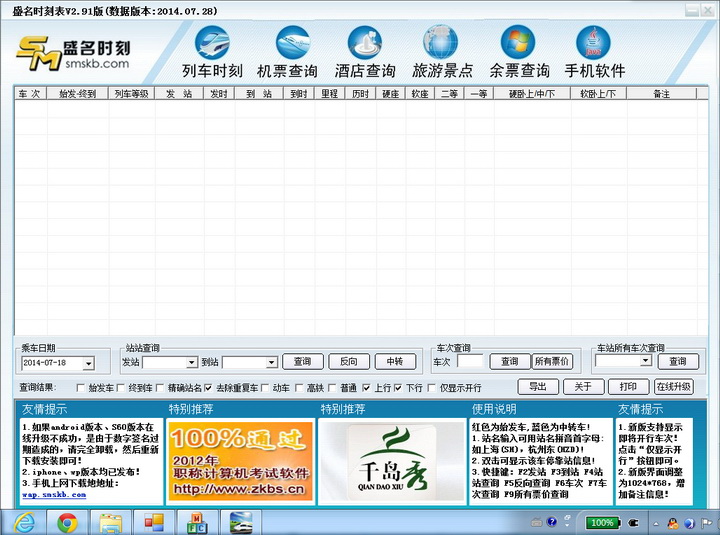Sort by the 硬卧上/中/下 column header
This screenshot has width=720, height=535.
[532, 94]
